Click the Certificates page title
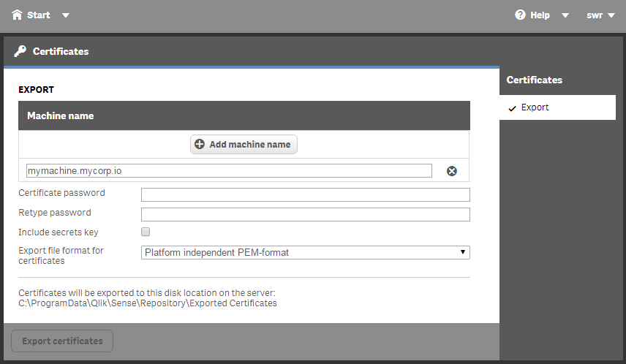 (61, 51)
